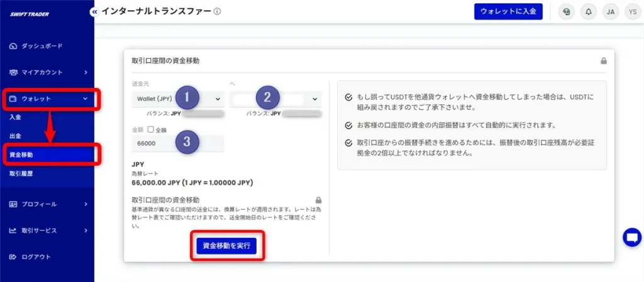Open JA language selector

pyautogui.click(x=611, y=12)
